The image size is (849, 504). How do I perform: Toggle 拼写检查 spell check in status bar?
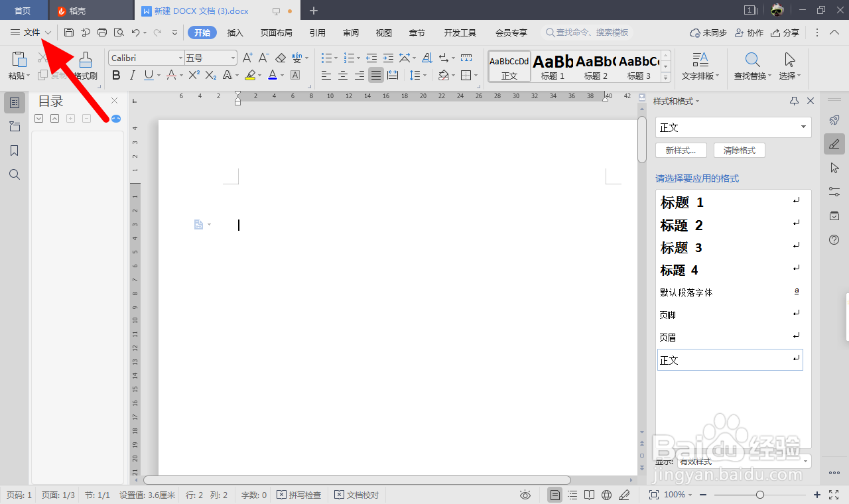pos(298,495)
